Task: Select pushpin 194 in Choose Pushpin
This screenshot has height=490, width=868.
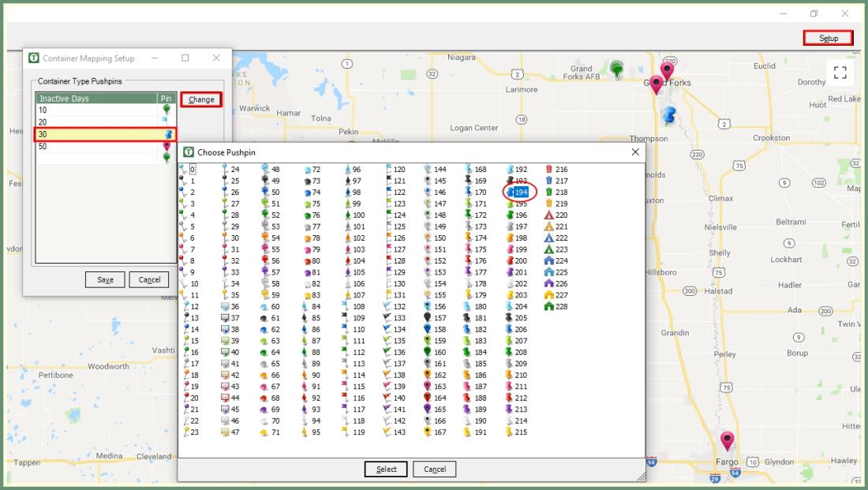Action: [517, 192]
